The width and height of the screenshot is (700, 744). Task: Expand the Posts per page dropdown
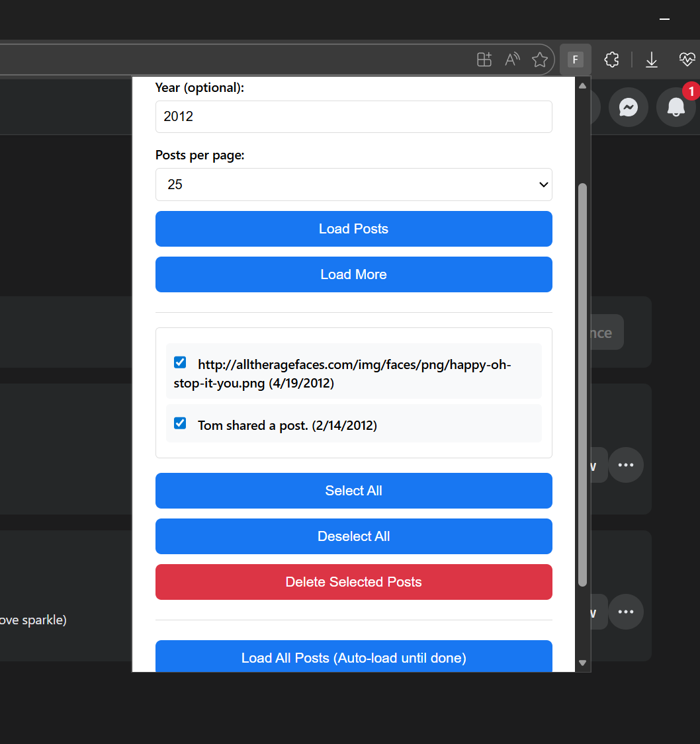click(353, 185)
